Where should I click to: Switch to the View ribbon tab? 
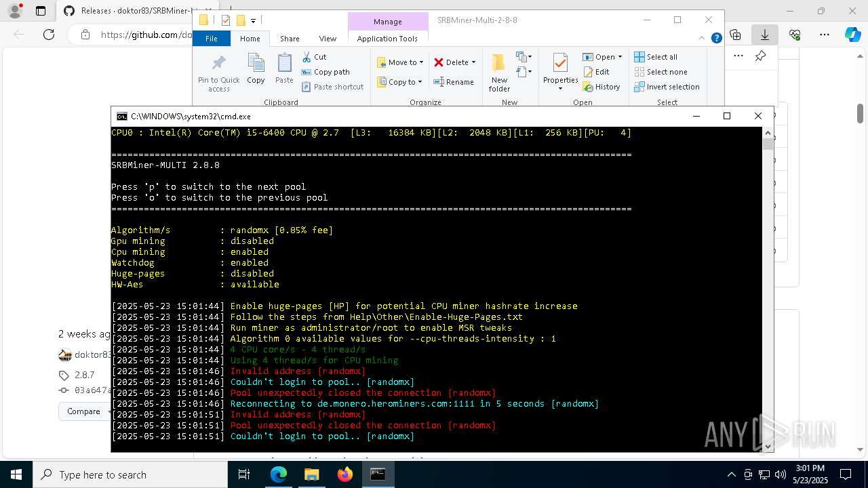click(328, 39)
